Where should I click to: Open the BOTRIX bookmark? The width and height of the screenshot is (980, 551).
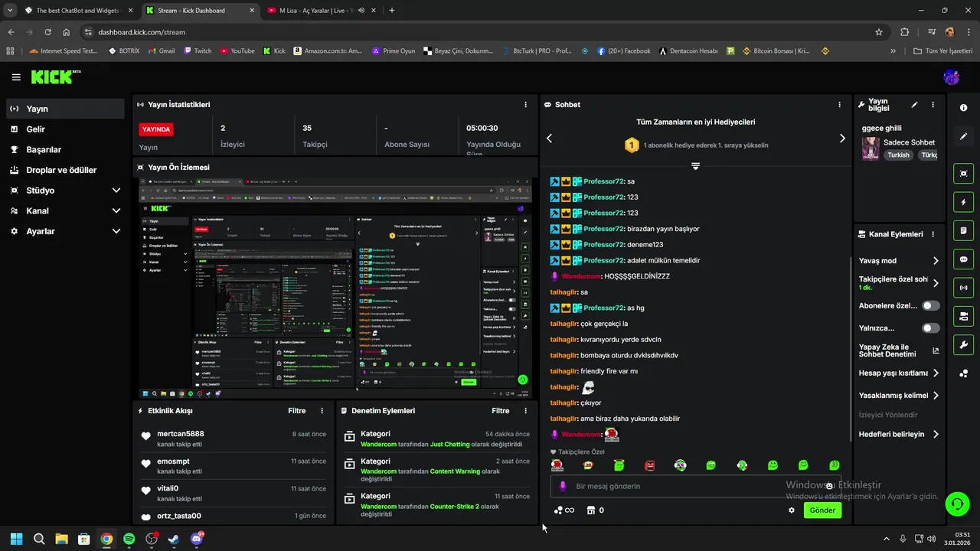click(x=124, y=51)
